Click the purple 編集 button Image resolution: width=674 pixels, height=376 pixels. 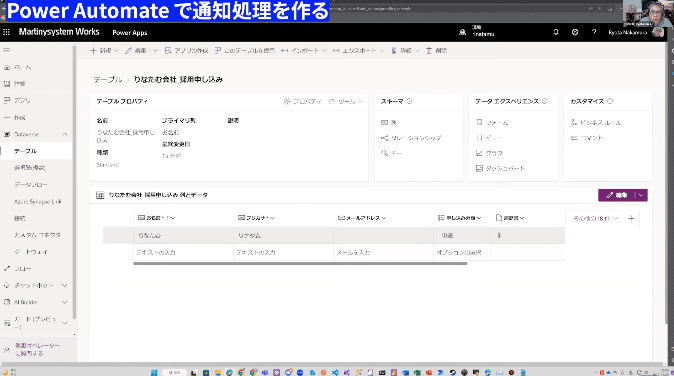pos(616,195)
